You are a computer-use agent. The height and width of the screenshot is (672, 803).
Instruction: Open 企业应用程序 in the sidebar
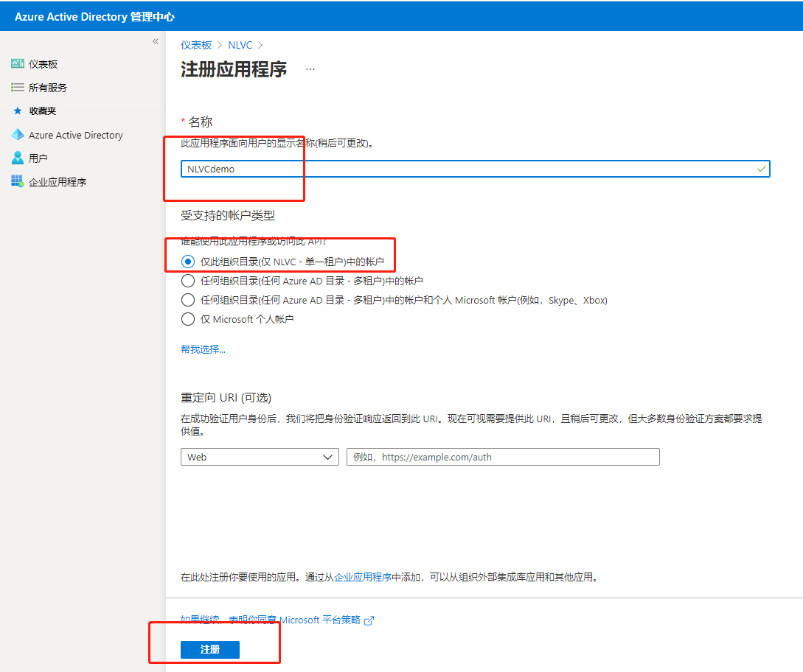tap(58, 182)
